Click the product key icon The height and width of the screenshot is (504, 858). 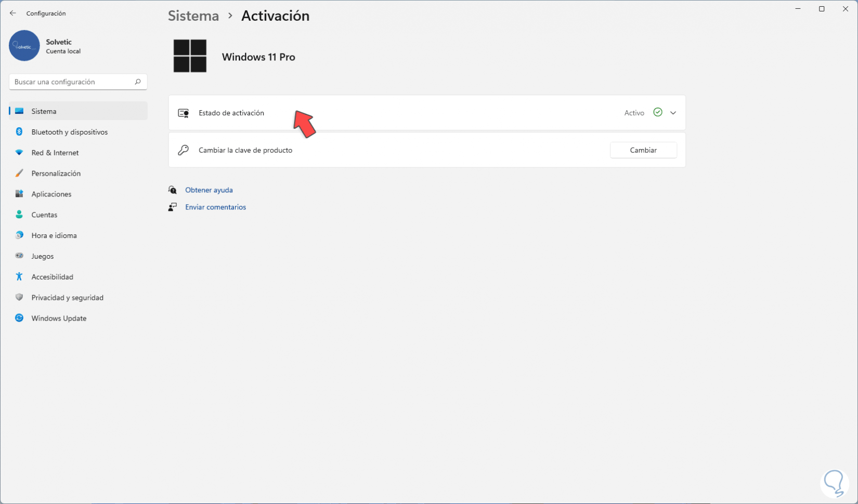click(x=184, y=150)
